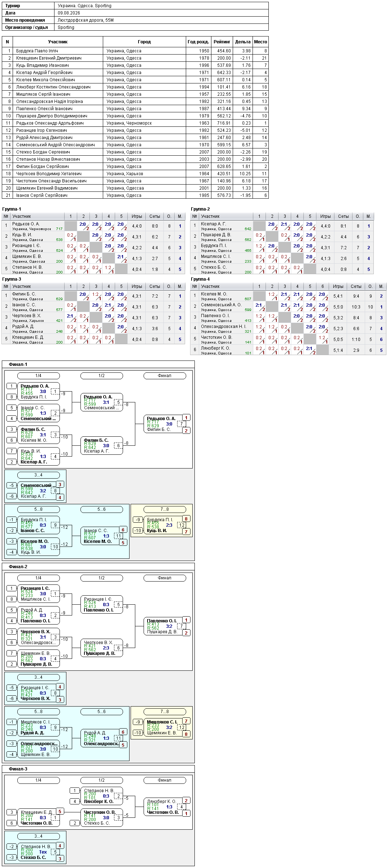Click the Tex result in Финал-3 3...4 match
The image size is (390, 868).
(43, 852)
